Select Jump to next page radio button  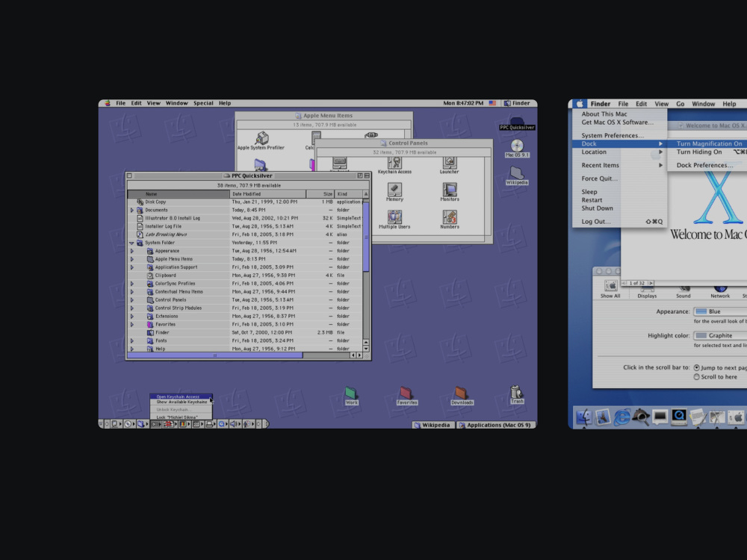(x=697, y=367)
